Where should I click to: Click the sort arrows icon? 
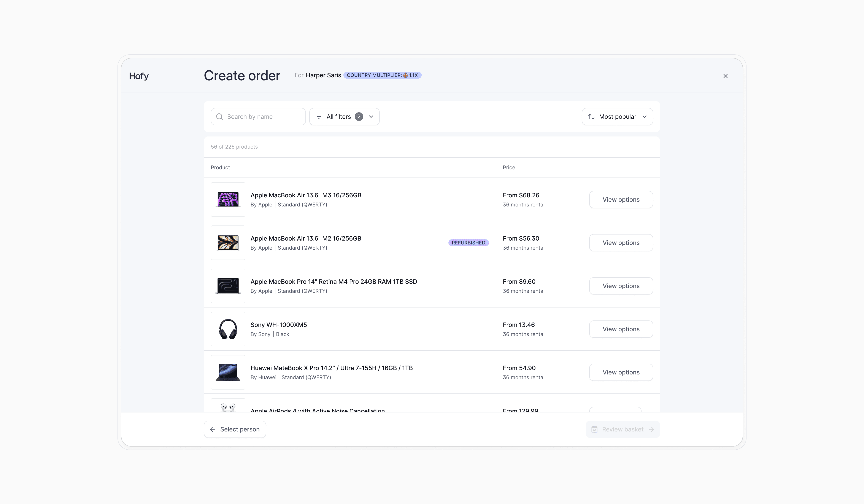591,117
